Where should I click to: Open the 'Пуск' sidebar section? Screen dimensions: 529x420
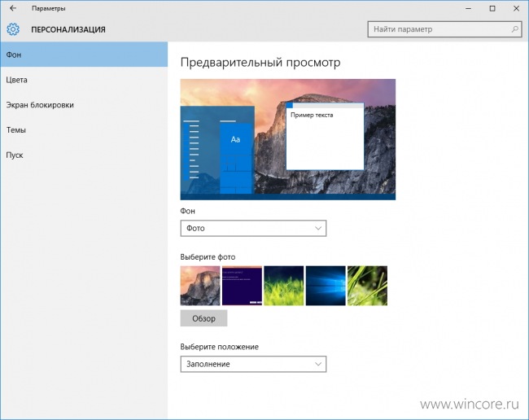[84, 155]
